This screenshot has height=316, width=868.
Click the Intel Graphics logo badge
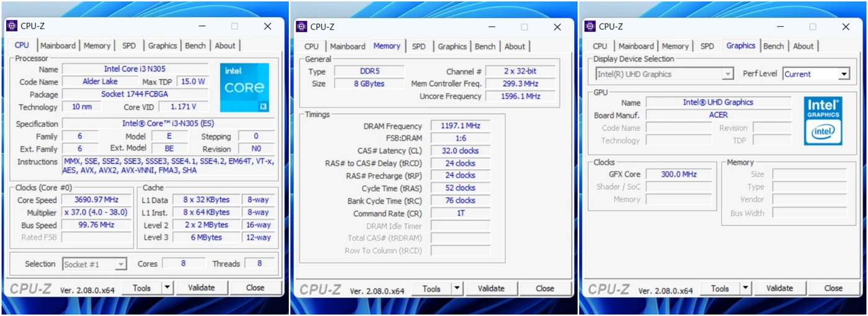pos(823,121)
